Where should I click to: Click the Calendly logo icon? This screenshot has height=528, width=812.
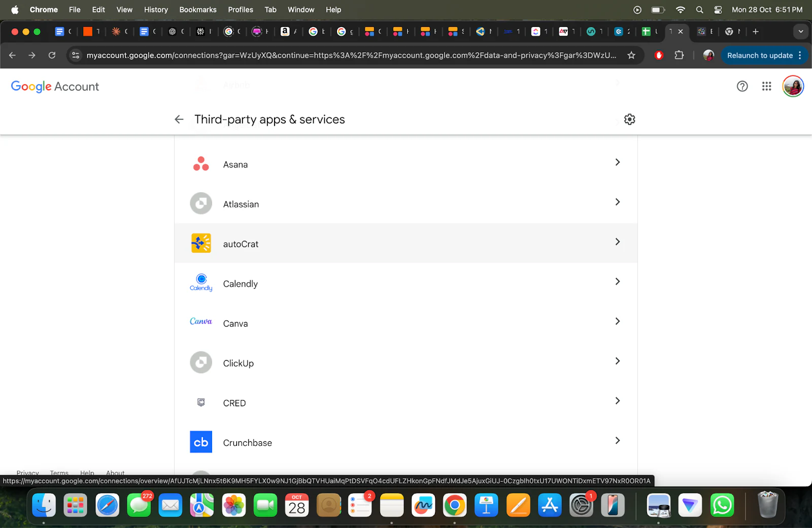pos(201,283)
